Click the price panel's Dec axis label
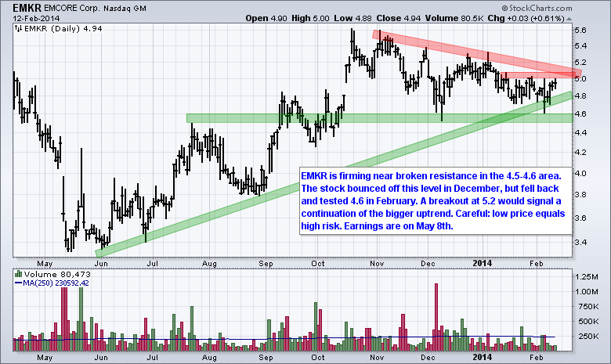Viewport: 611px width, 364px height. [428, 264]
